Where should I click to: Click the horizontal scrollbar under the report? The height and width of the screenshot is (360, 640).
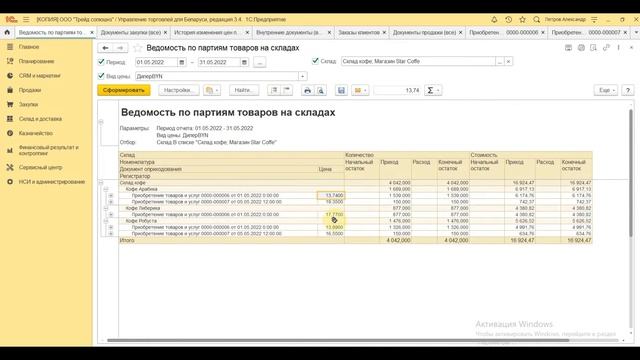pyautogui.click(x=338, y=340)
